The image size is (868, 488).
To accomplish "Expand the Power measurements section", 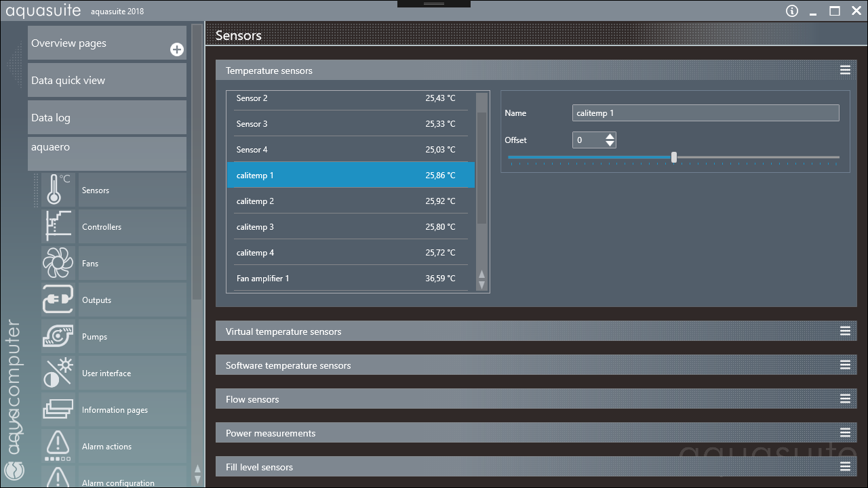I will coord(536,432).
